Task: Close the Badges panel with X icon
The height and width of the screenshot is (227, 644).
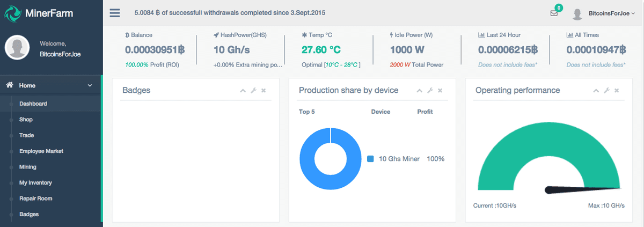Action: pos(264,91)
